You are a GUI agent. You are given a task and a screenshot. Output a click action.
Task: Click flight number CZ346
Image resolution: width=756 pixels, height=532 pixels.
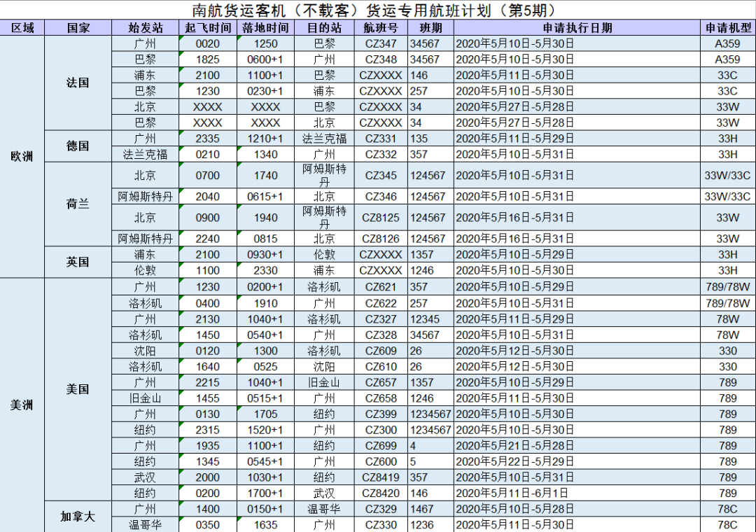[x=381, y=196]
